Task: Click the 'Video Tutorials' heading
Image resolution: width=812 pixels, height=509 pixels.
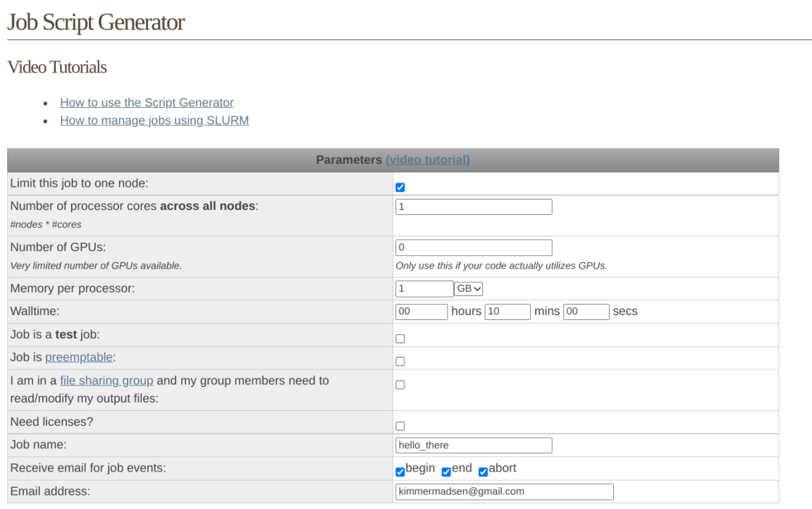Action: click(x=57, y=67)
